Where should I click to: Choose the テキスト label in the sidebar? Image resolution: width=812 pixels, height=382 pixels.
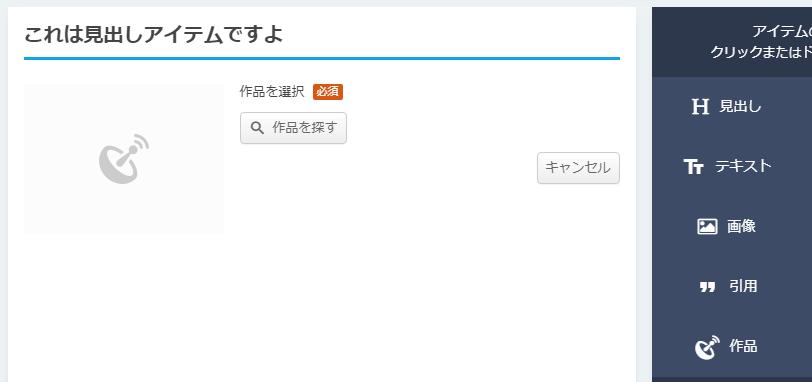pyautogui.click(x=743, y=166)
